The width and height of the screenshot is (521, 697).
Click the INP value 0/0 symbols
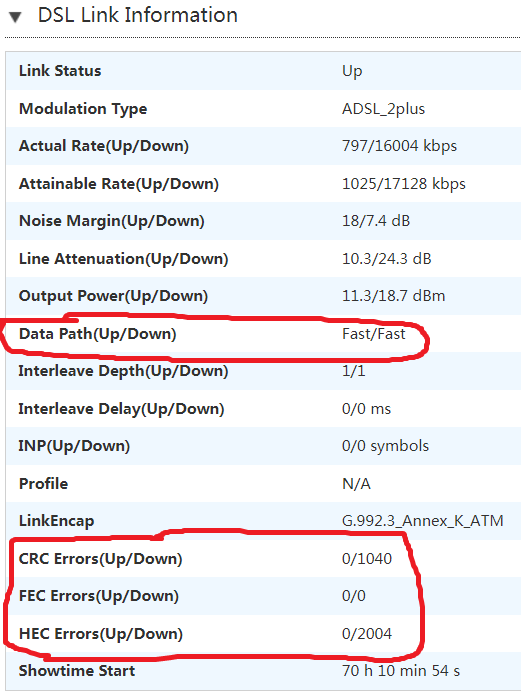click(385, 446)
